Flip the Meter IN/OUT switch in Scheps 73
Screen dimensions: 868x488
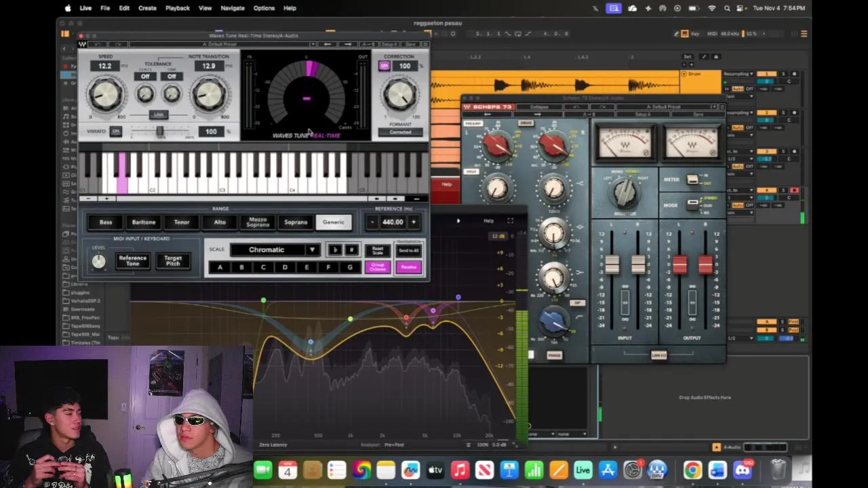pyautogui.click(x=692, y=180)
